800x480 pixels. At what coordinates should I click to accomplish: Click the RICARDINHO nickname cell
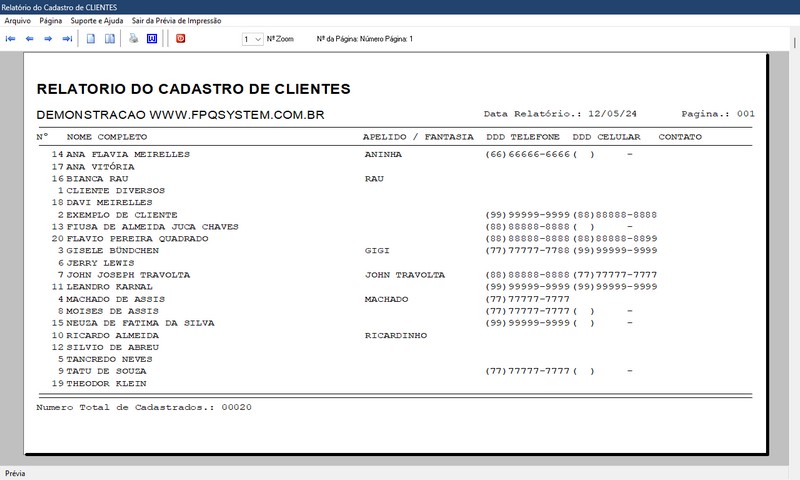(x=396, y=335)
